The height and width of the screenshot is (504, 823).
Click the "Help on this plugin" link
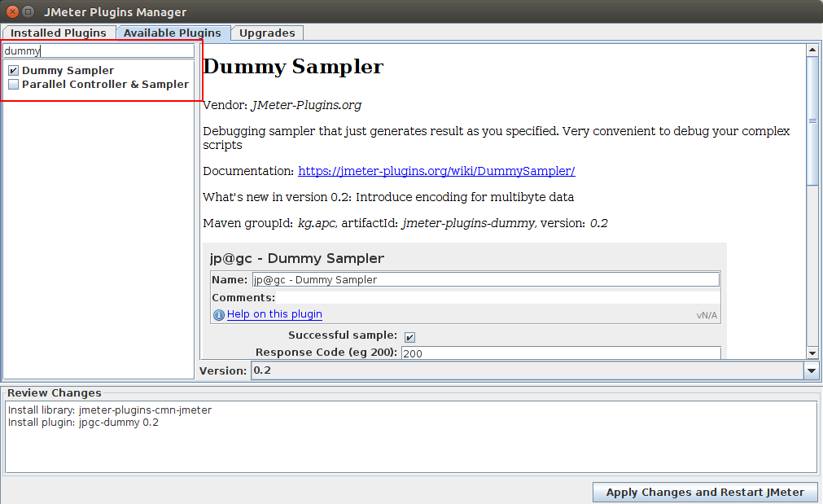[274, 313]
